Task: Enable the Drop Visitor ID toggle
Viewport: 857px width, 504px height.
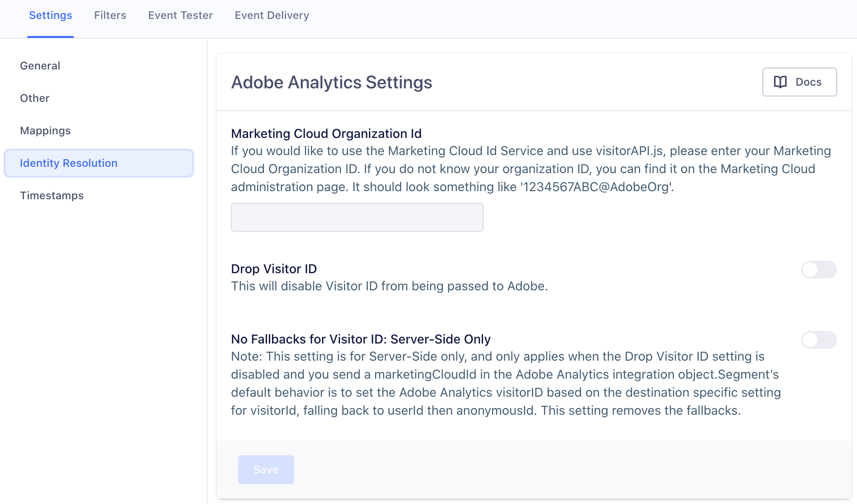Action: click(819, 270)
